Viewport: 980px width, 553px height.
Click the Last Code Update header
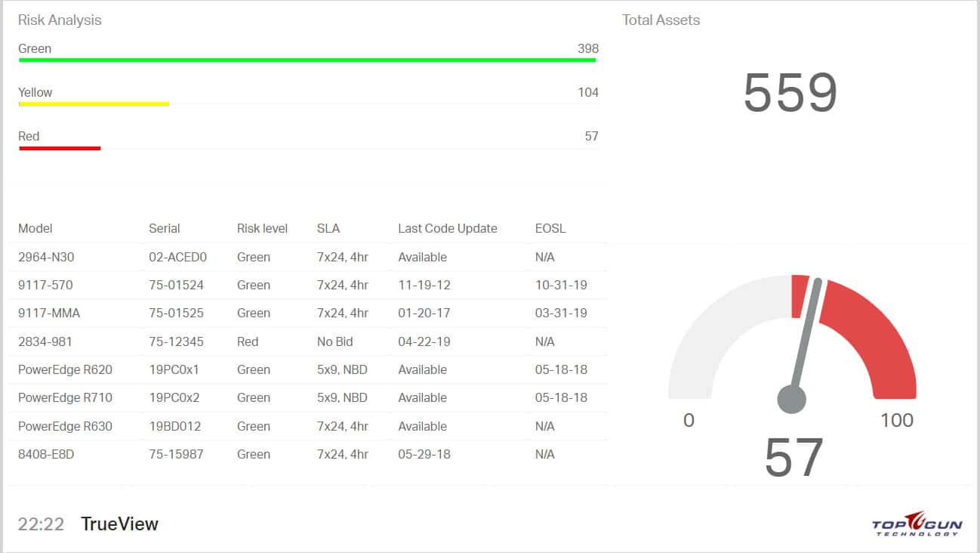pyautogui.click(x=448, y=228)
